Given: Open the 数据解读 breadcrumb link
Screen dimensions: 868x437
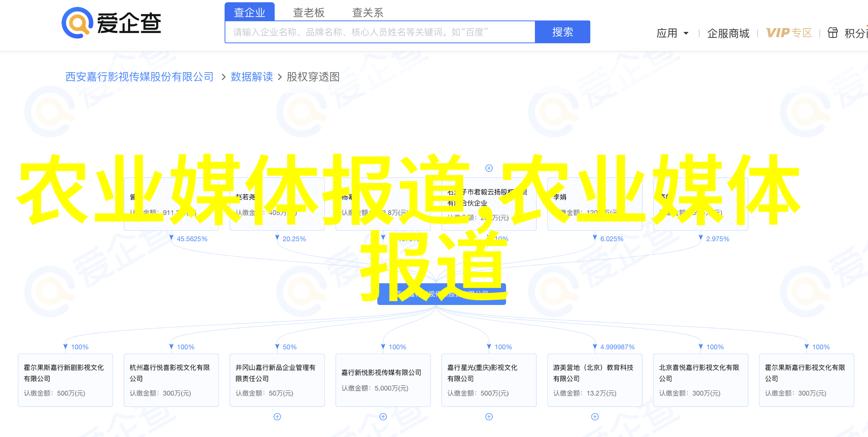Looking at the screenshot, I should [252, 77].
